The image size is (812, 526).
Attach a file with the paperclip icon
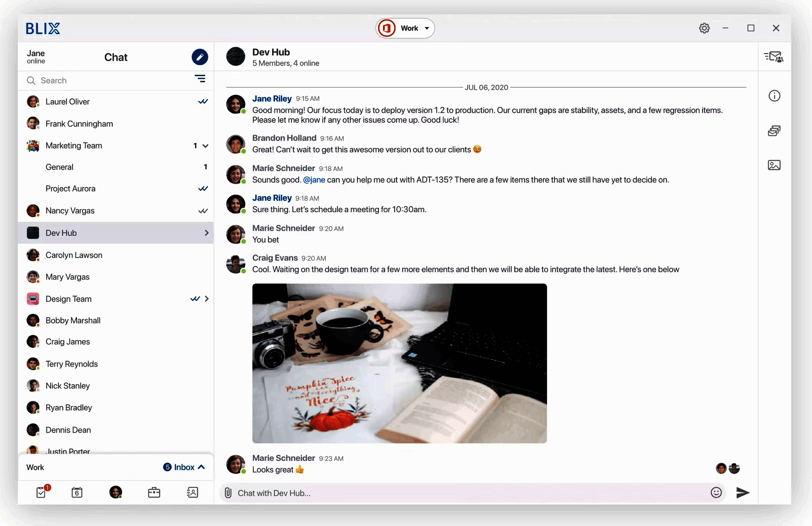click(x=228, y=492)
